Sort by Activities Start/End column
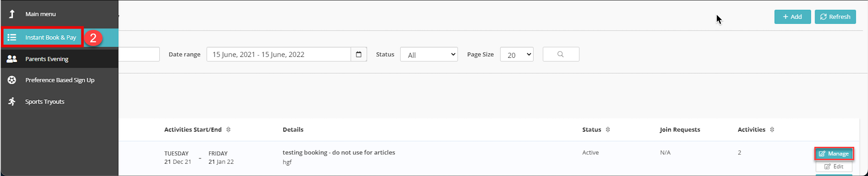 point(228,130)
